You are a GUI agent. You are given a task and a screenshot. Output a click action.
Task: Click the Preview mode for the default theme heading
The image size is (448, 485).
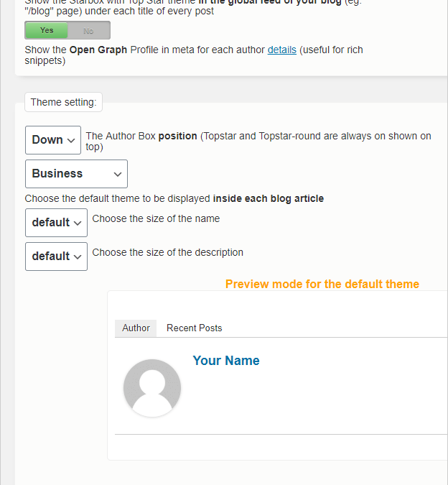click(322, 284)
